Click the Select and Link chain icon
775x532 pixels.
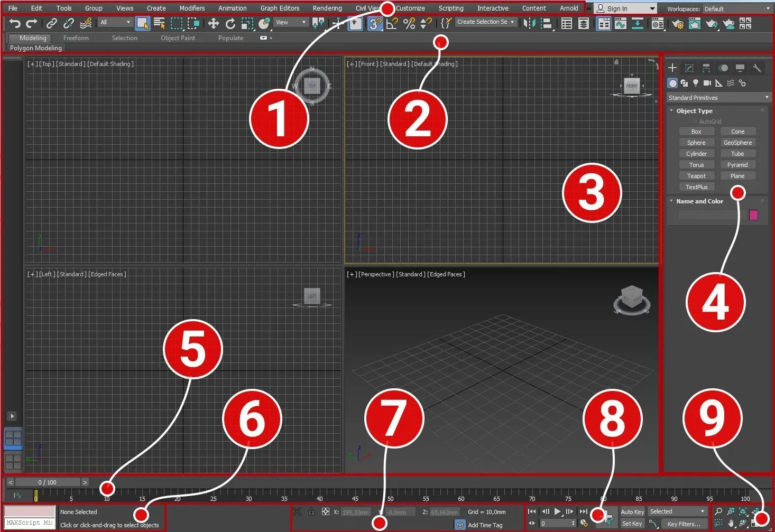pyautogui.click(x=51, y=23)
